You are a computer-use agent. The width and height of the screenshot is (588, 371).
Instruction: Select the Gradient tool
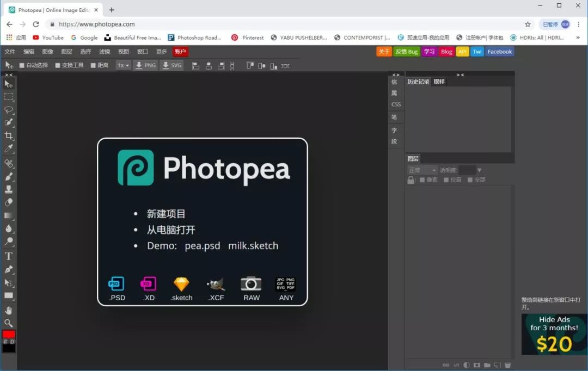9,216
